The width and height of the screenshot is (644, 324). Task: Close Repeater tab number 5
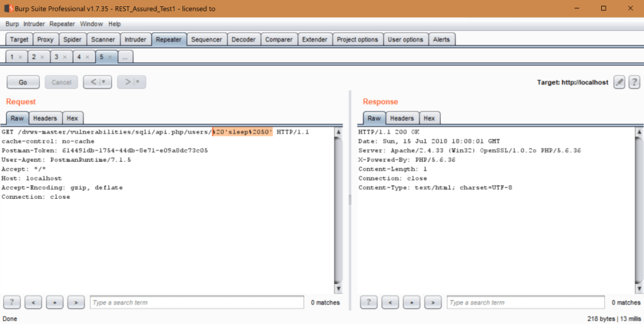(110, 57)
